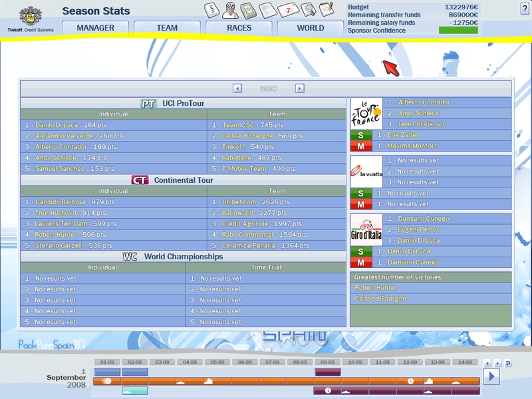This screenshot has width=532, height=399.
Task: Open the MANAGER tab
Action: [x=95, y=28]
